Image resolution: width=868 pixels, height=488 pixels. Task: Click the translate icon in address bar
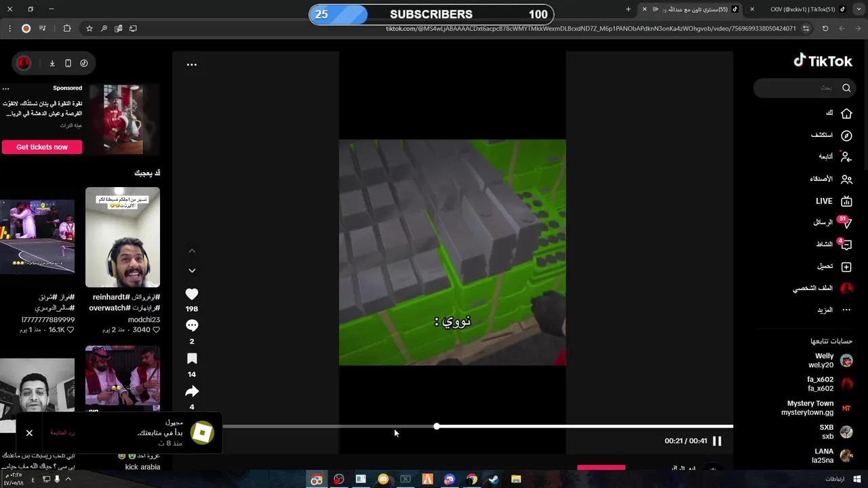119,28
